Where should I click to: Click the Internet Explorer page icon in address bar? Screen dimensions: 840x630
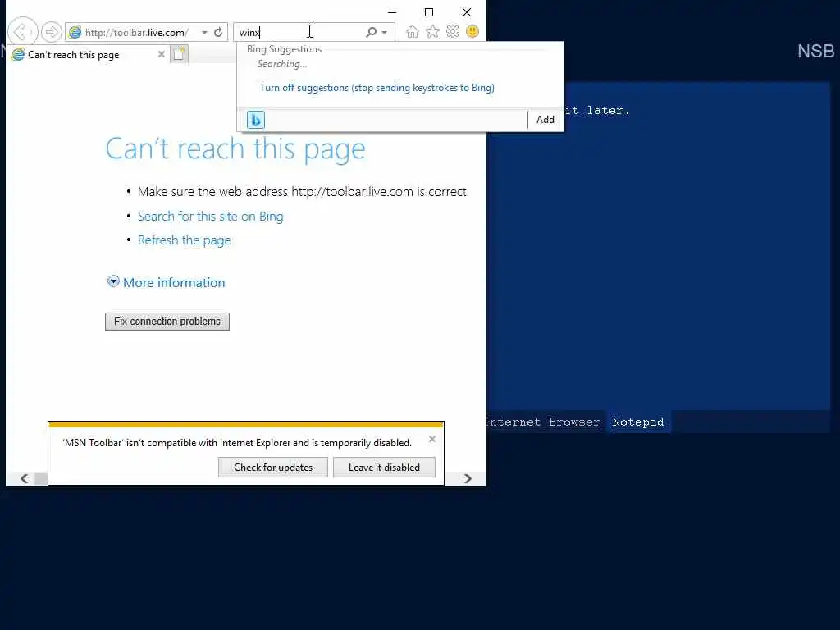[x=75, y=32]
